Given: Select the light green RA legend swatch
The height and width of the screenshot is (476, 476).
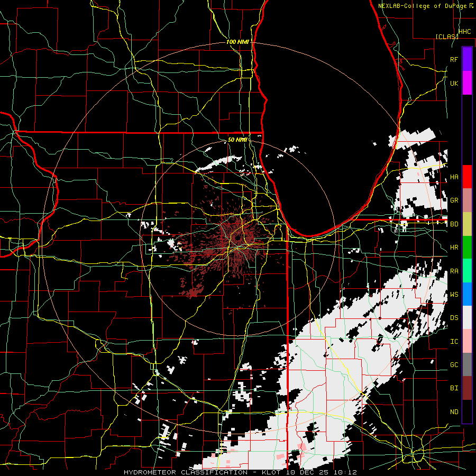Looking at the screenshot, I should [467, 271].
